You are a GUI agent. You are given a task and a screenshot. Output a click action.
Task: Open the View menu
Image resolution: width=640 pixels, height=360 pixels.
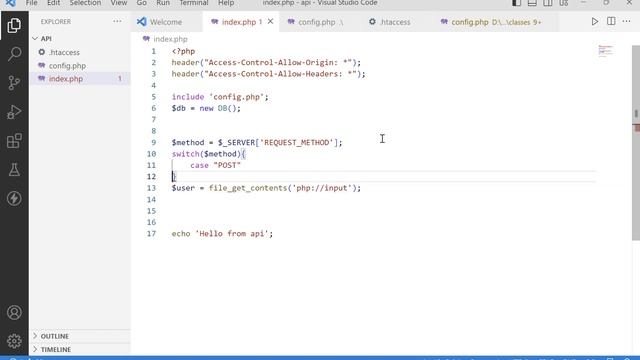119,3
